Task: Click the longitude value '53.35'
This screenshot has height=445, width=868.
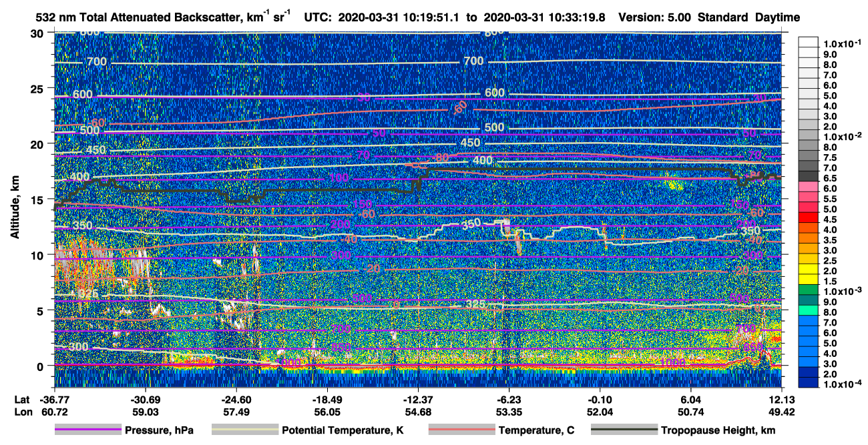Action: pyautogui.click(x=509, y=412)
